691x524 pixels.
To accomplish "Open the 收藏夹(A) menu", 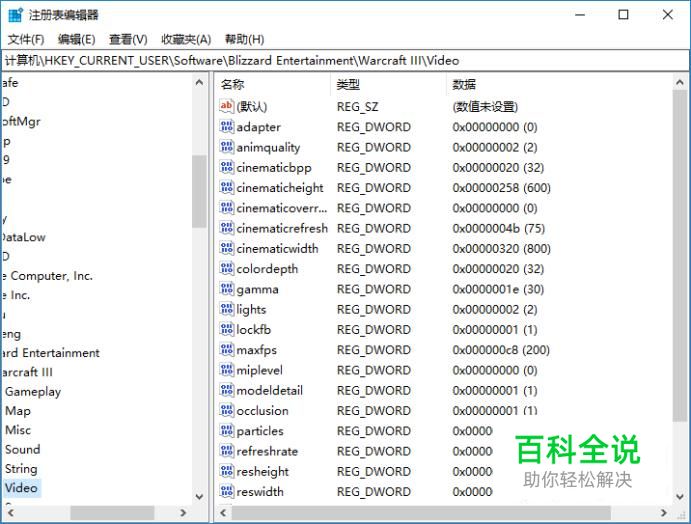I will (186, 39).
